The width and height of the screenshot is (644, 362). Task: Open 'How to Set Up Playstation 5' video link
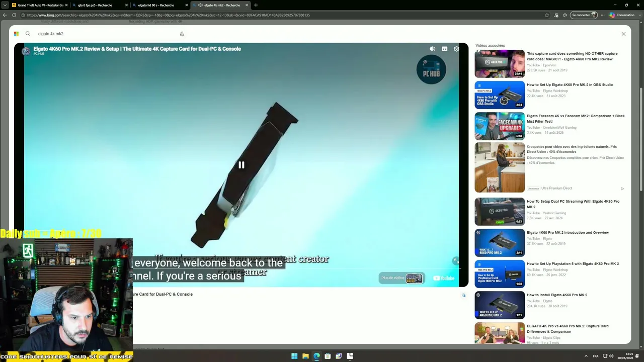pos(573,264)
